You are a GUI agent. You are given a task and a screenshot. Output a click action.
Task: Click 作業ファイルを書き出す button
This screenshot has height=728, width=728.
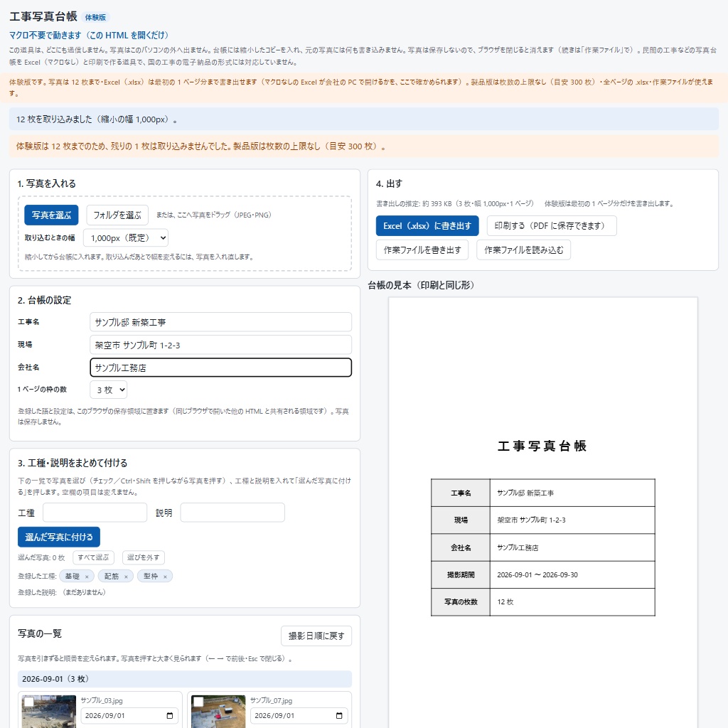click(422, 250)
